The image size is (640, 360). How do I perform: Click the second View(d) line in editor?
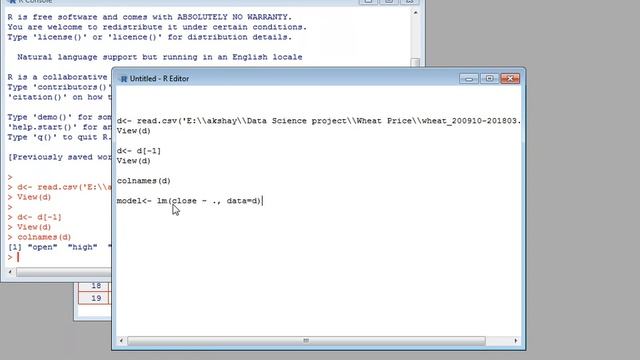(x=134, y=161)
